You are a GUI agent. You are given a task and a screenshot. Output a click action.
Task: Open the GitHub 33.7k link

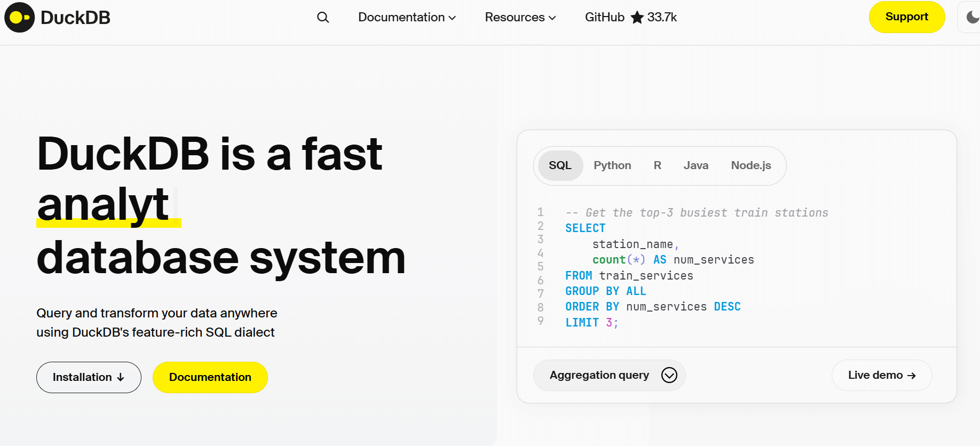[x=630, y=18]
